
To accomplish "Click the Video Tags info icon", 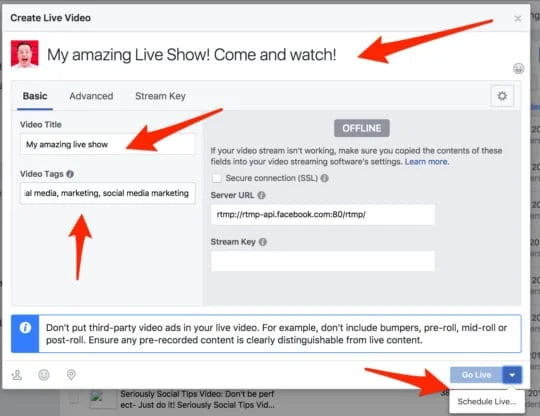I will [70, 174].
